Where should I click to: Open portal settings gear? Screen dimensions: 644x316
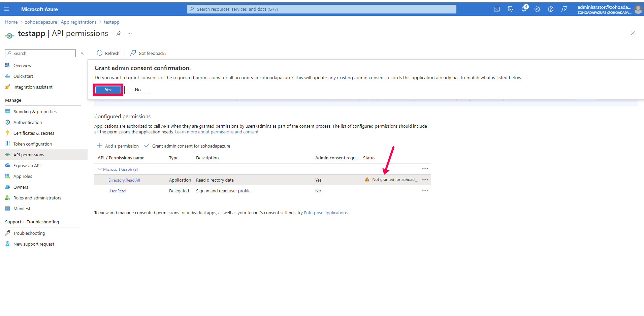coord(537,9)
